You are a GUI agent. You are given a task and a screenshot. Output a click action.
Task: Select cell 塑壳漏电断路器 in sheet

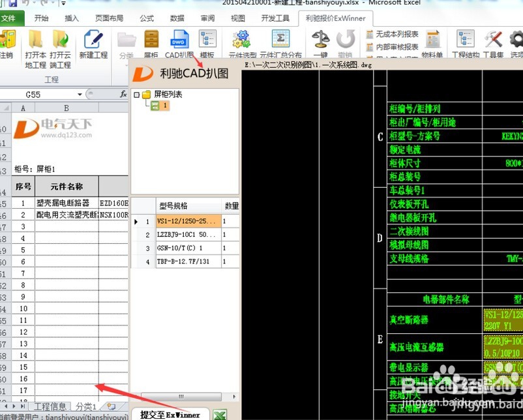pos(67,203)
